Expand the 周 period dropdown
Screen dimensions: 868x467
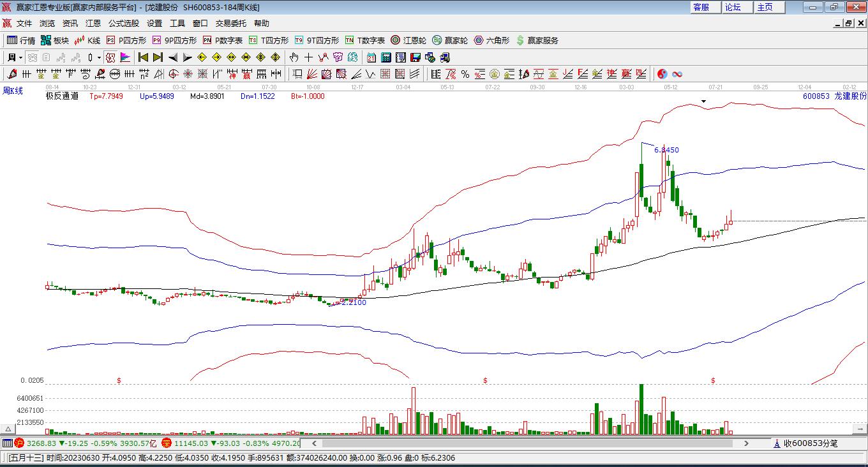(20, 57)
